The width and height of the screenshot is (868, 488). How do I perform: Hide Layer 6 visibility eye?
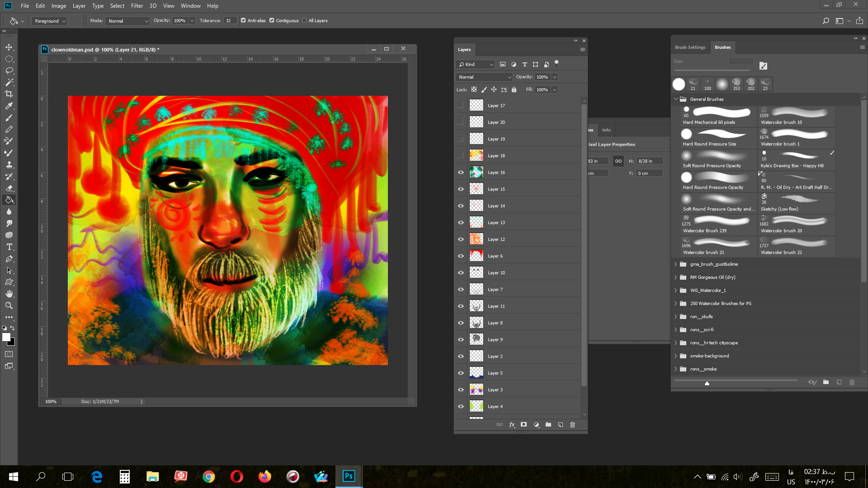point(461,256)
